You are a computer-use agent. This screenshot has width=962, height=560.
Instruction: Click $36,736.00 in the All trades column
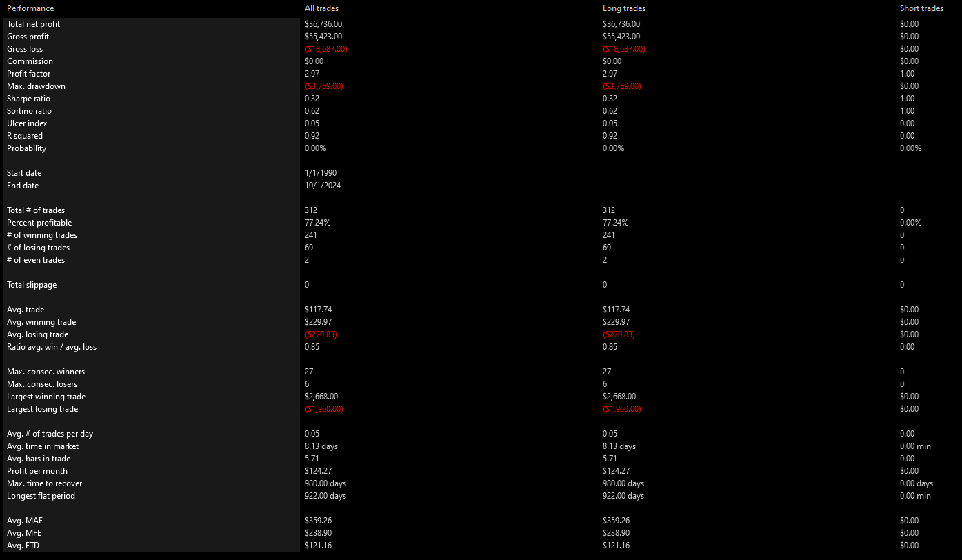point(323,24)
